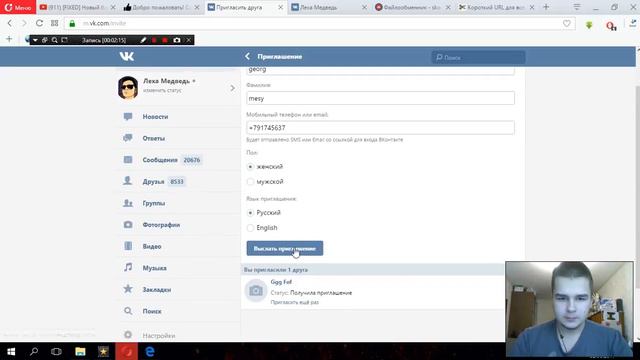Viewport: 640px width, 360px height.
Task: Bookmark page with the heart icon
Action: (x=567, y=24)
